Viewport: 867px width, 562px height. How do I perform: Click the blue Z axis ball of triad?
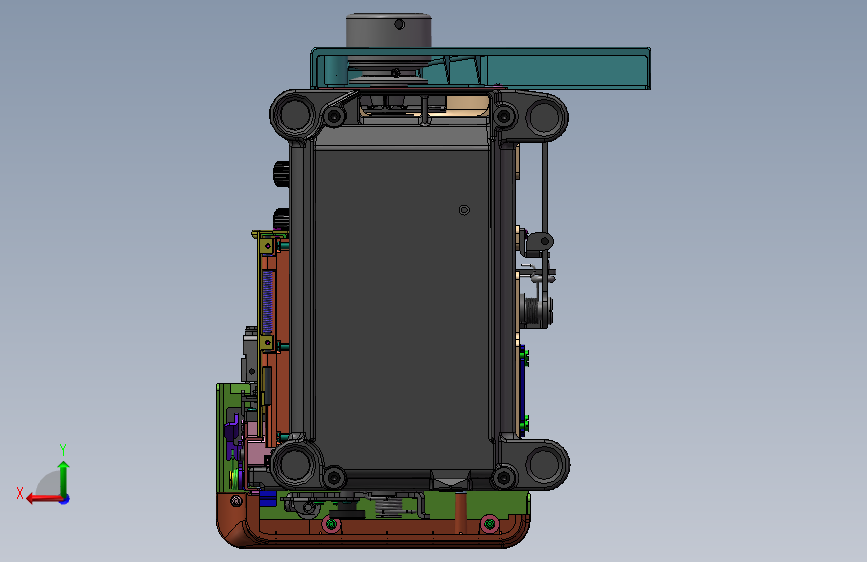coord(65,499)
